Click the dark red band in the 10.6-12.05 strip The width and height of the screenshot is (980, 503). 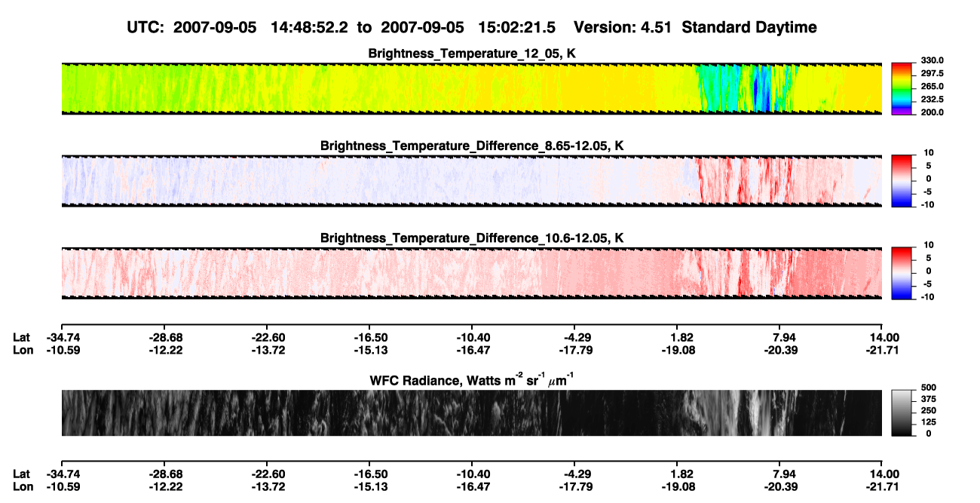click(x=742, y=273)
